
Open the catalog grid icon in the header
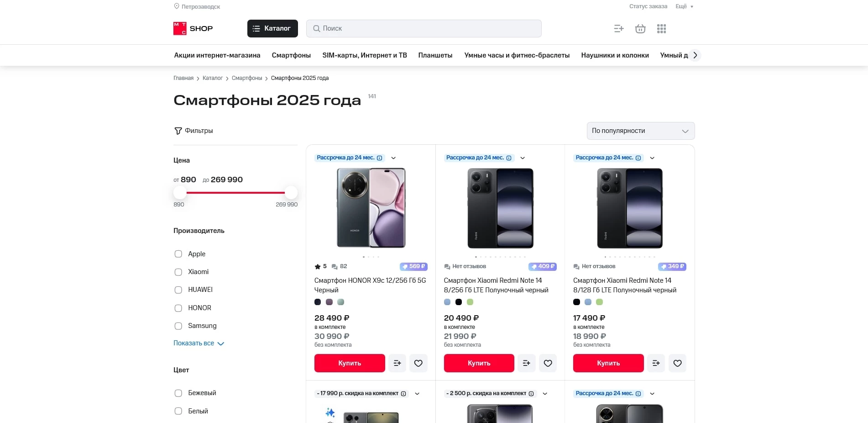click(x=661, y=28)
